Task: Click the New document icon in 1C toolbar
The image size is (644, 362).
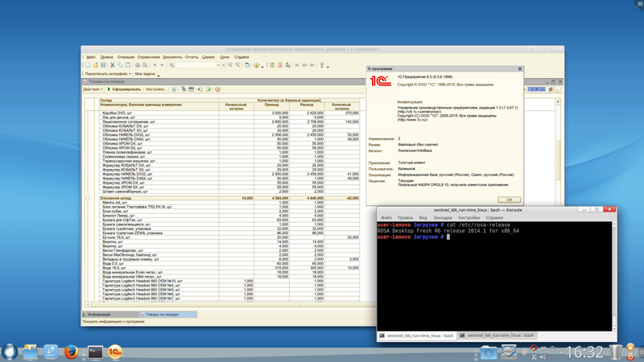Action: 88,65
